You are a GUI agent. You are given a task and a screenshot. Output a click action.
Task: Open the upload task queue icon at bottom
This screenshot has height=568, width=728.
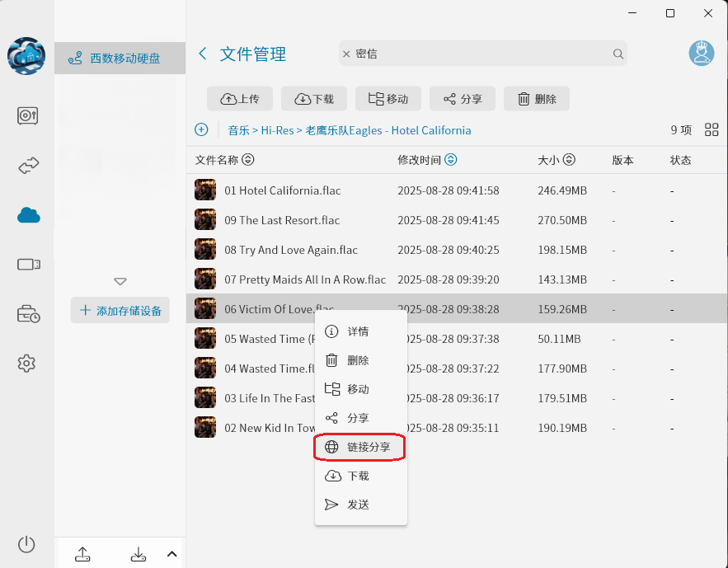(82, 554)
